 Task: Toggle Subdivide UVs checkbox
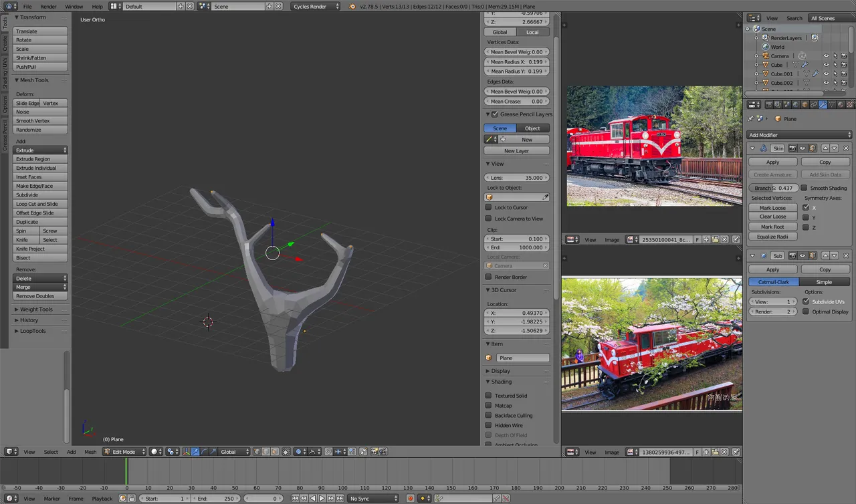(x=805, y=301)
